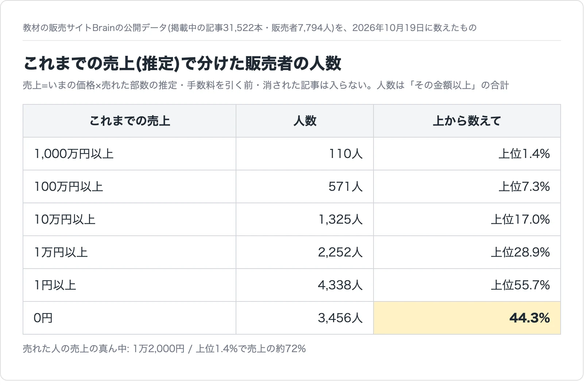Click the footnote starting 売れた人の売上の真ん中
588x385 pixels.
coord(164,349)
